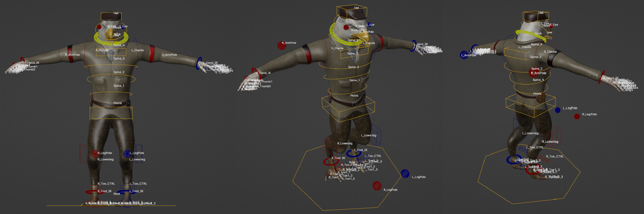Click the Neck label in the rear view
Screen dimensions: 644x214
[538, 33]
